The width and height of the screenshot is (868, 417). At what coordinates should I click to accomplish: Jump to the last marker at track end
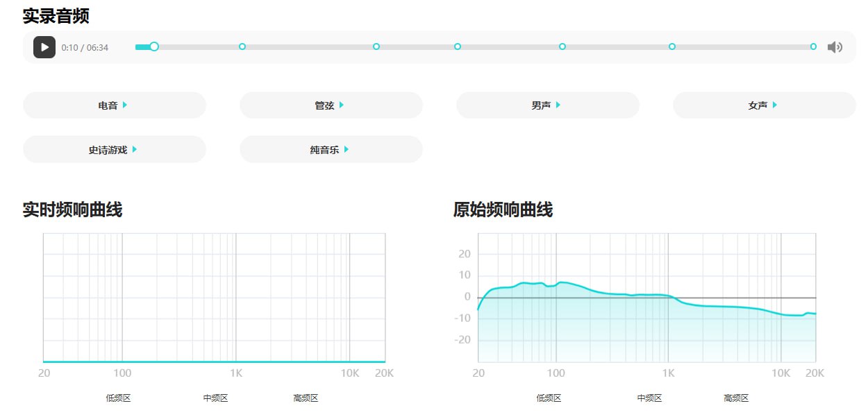tap(813, 46)
